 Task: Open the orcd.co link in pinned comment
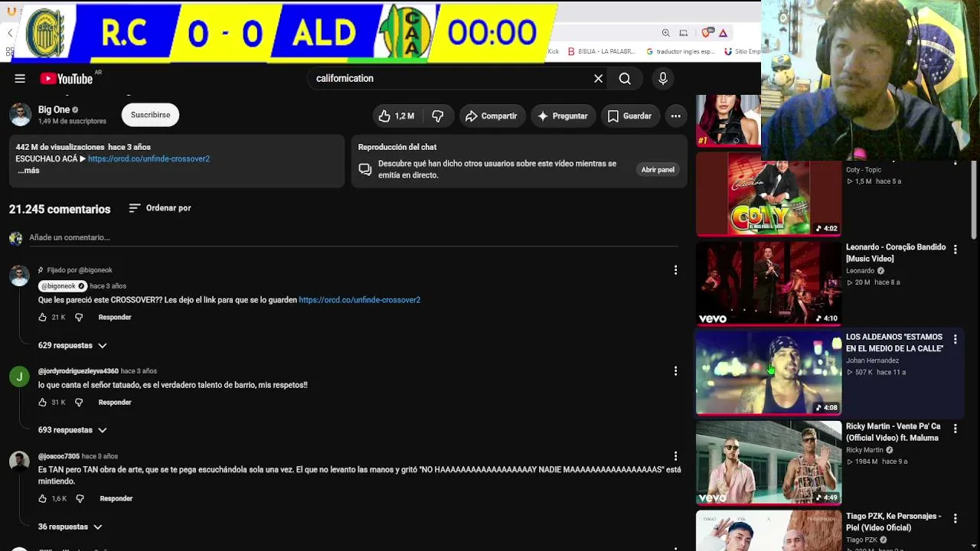[x=359, y=300]
